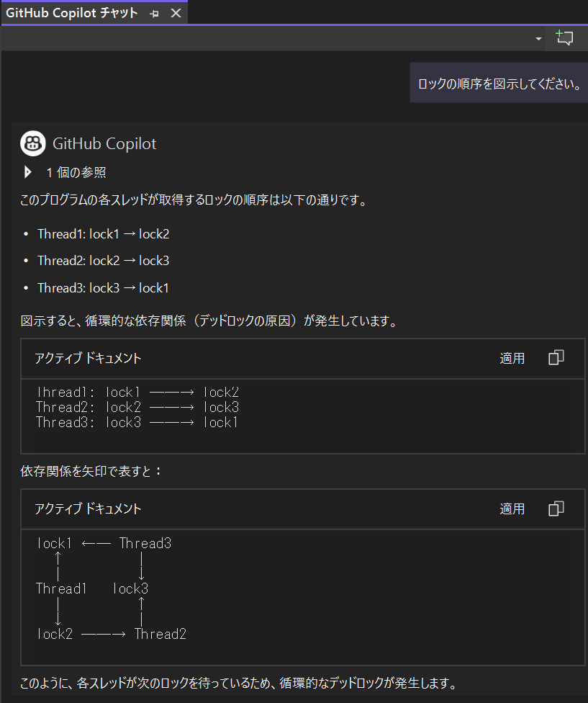
Task: Click the first アクティブ ドキュメント header label
Action: [x=88, y=358]
